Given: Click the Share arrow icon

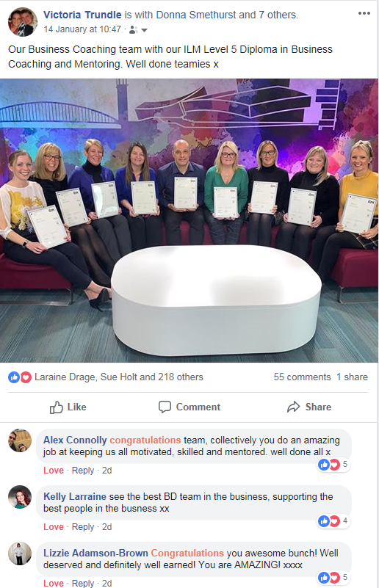Looking at the screenshot, I should [x=294, y=407].
